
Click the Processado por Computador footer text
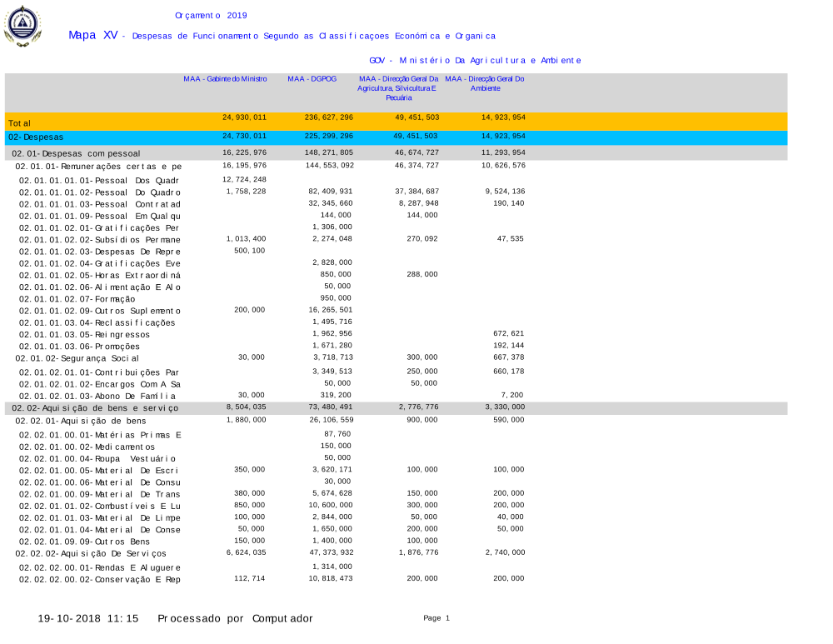pyautogui.click(x=235, y=619)
